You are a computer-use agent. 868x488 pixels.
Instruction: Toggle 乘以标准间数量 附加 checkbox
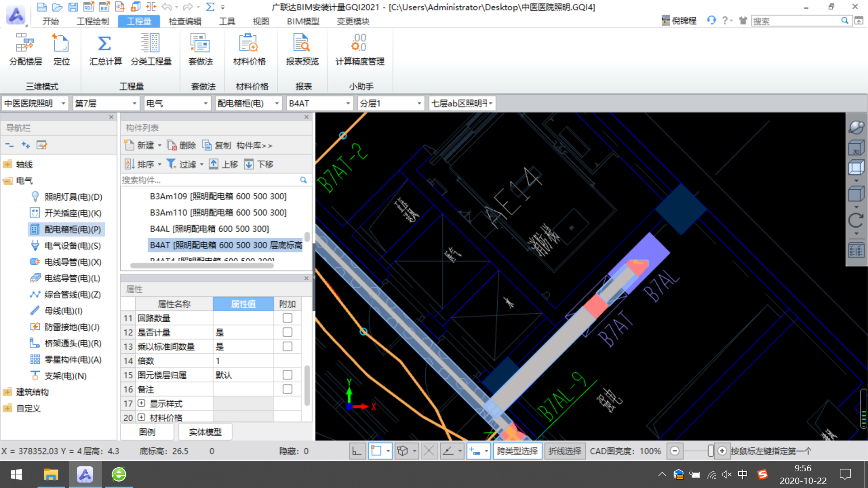tap(288, 347)
